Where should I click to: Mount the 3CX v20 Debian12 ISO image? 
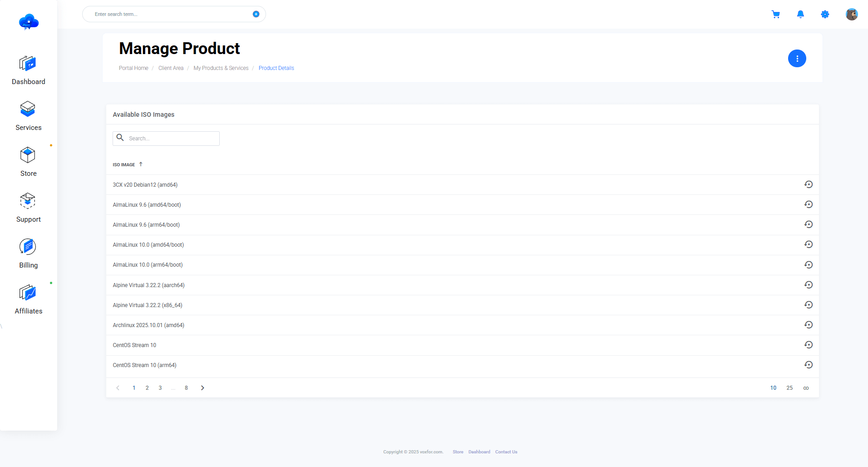click(809, 184)
